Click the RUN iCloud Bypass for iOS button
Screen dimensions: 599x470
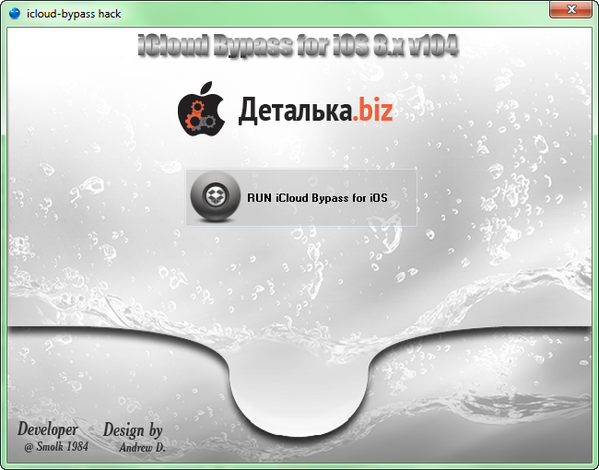(301, 198)
